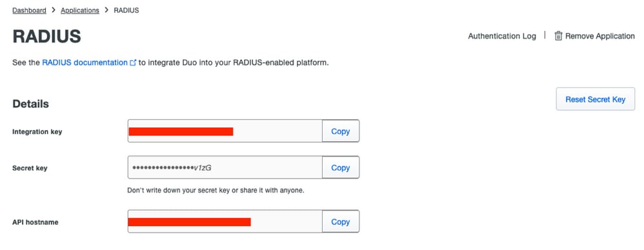Click Remove Application text

pos(599,36)
